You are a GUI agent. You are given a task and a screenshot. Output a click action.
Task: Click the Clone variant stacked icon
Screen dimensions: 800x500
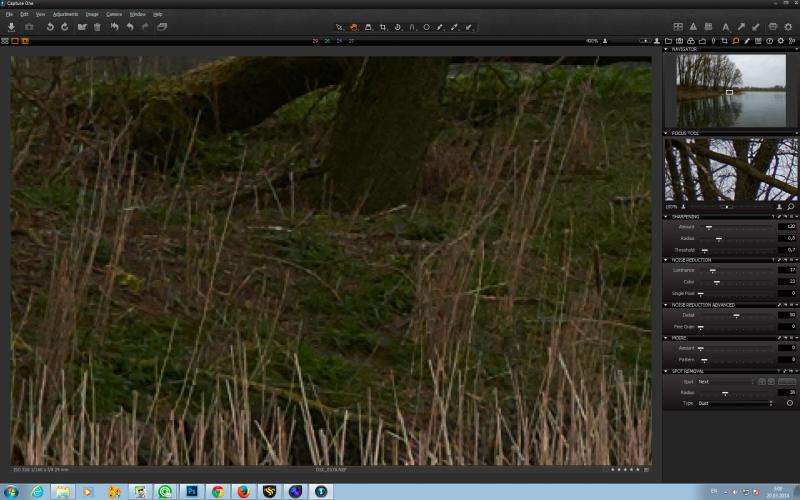click(162, 27)
